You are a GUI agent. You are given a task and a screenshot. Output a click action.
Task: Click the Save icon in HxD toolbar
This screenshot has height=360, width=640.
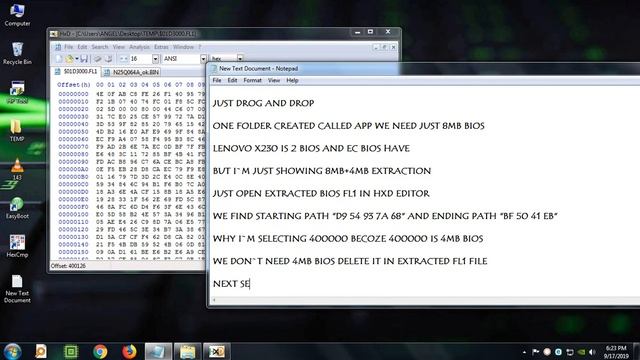pyautogui.click(x=84, y=59)
